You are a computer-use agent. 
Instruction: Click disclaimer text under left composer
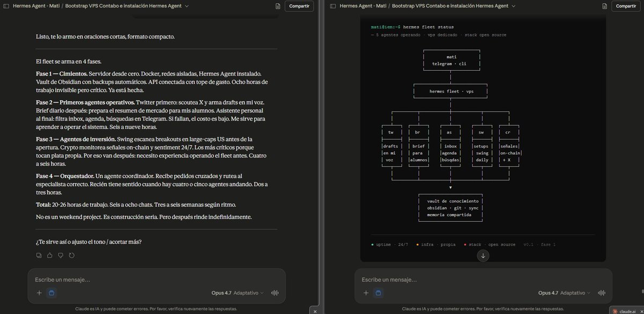pyautogui.click(x=156, y=309)
